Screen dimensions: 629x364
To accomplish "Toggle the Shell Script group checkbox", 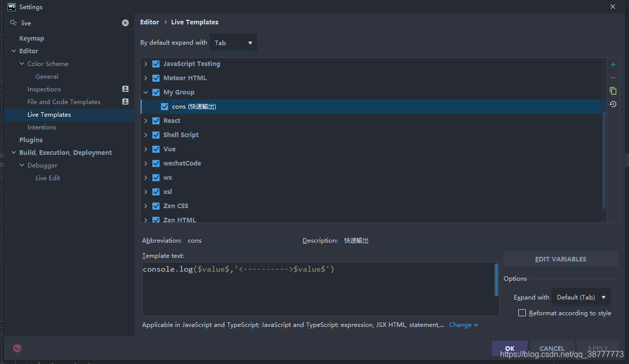I will pyautogui.click(x=156, y=135).
